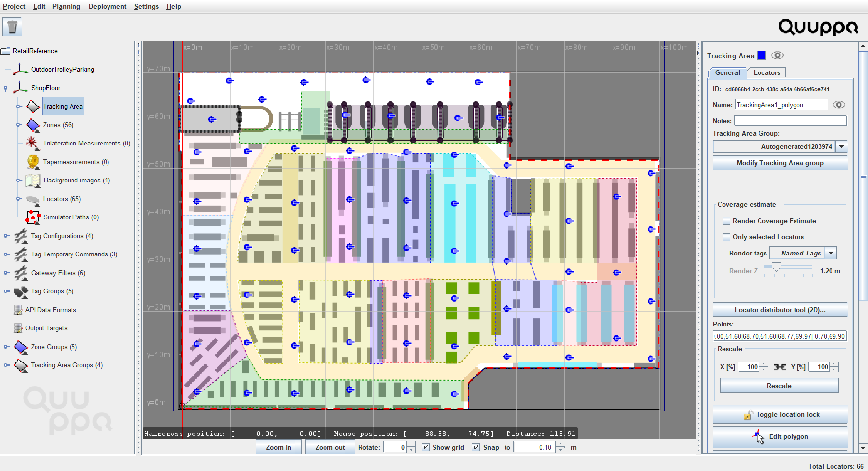The width and height of the screenshot is (868, 471).
Task: Open the Settings menu
Action: point(146,6)
